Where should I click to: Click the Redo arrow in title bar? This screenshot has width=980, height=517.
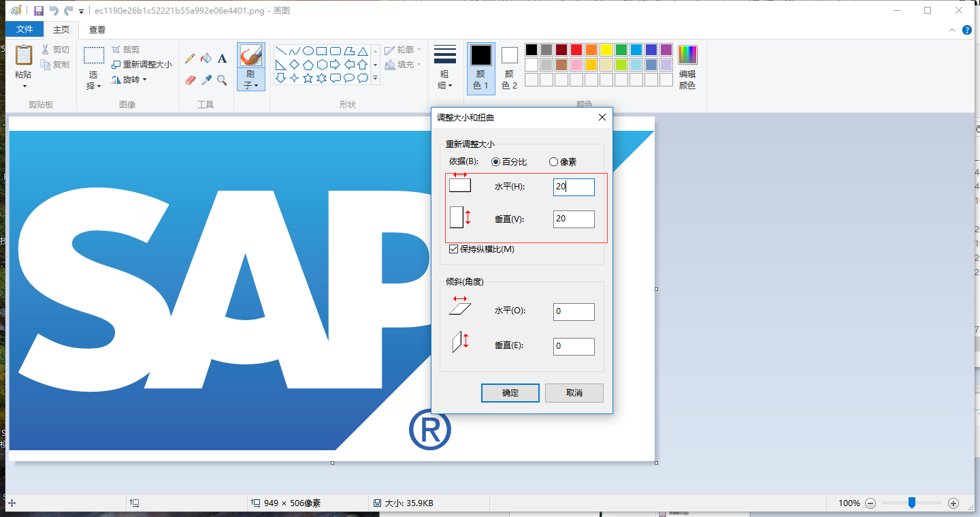(x=69, y=11)
